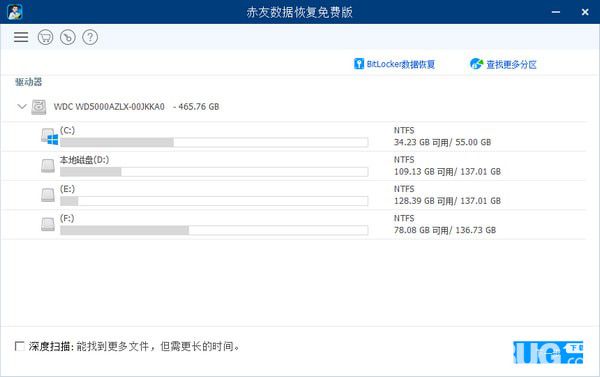600x377 pixels.
Task: Click the D: drive usage bar
Action: [x=214, y=172]
